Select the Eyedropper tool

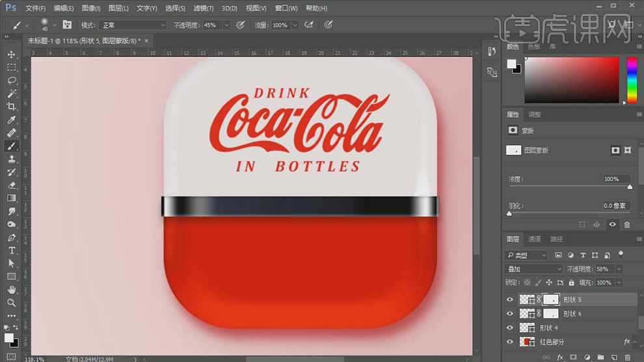(12, 120)
